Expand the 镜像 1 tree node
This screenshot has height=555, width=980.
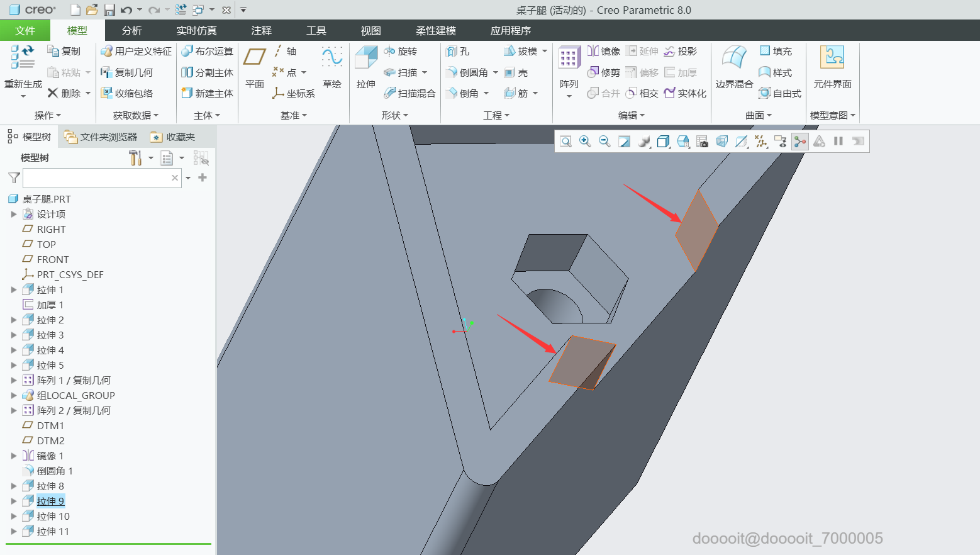click(14, 456)
